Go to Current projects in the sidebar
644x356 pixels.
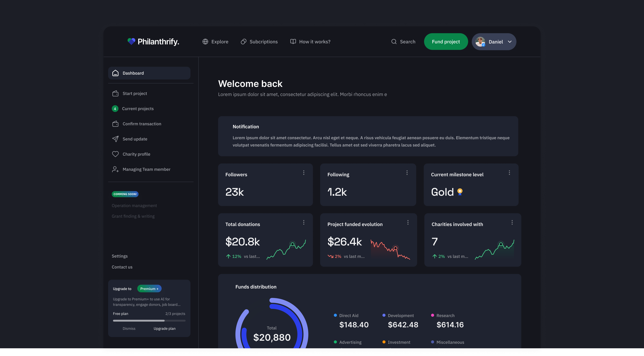(x=138, y=109)
